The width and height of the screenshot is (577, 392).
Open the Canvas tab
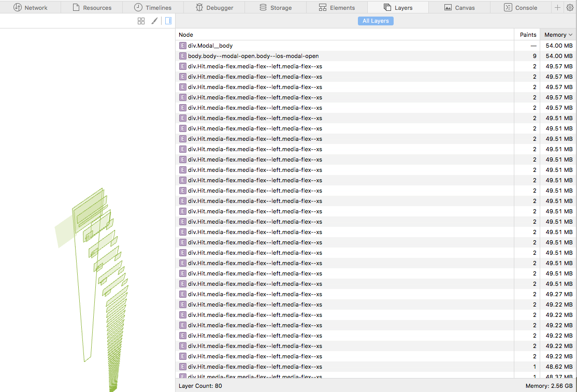pos(459,7)
